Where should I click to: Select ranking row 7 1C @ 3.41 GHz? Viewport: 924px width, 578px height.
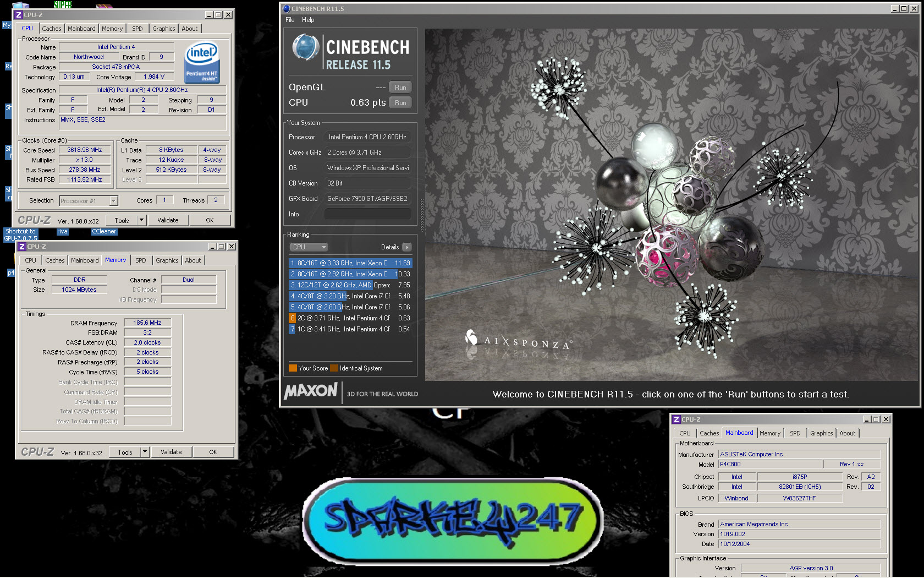click(350, 329)
